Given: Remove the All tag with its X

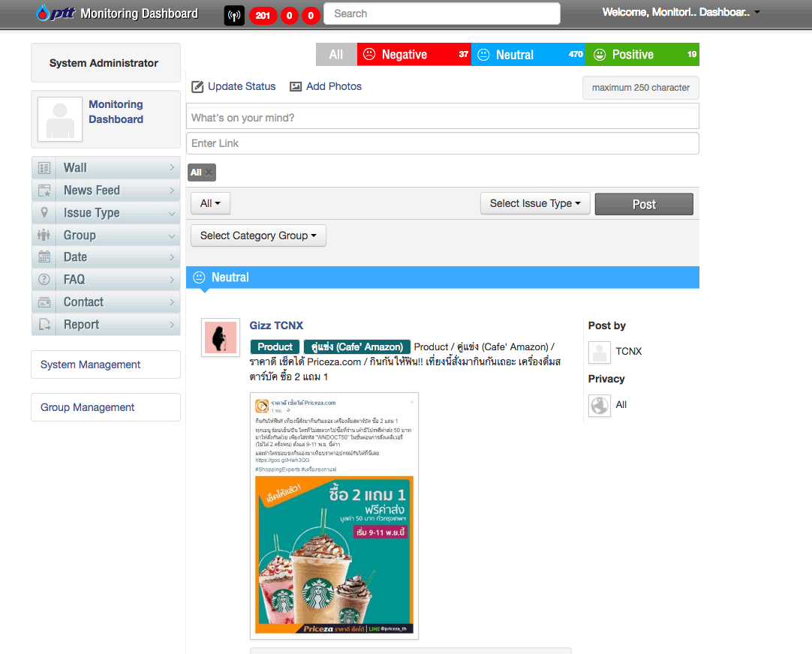Looking at the screenshot, I should pyautogui.click(x=209, y=172).
